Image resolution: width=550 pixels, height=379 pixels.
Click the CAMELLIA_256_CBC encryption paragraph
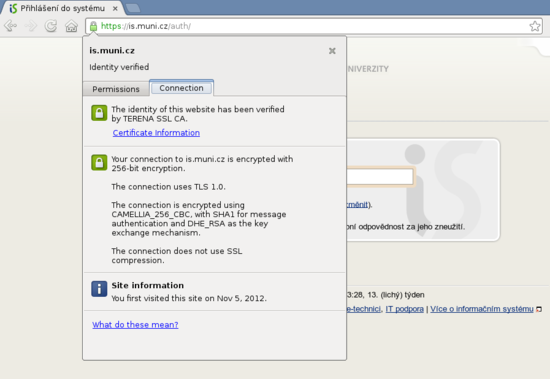coord(199,219)
